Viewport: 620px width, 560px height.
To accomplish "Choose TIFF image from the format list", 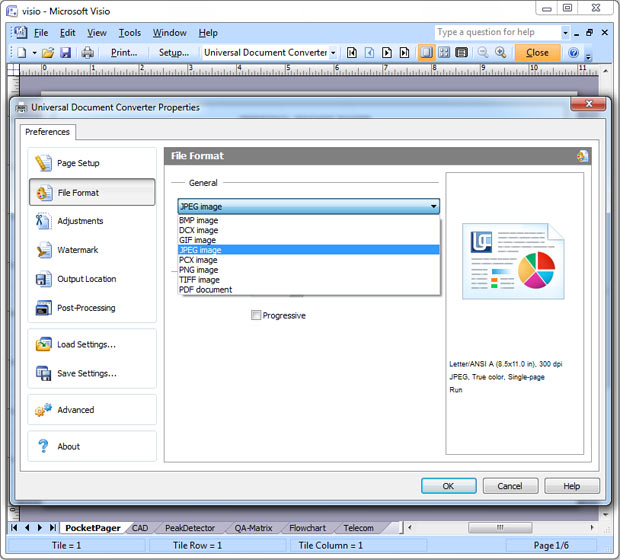I will tap(308, 280).
